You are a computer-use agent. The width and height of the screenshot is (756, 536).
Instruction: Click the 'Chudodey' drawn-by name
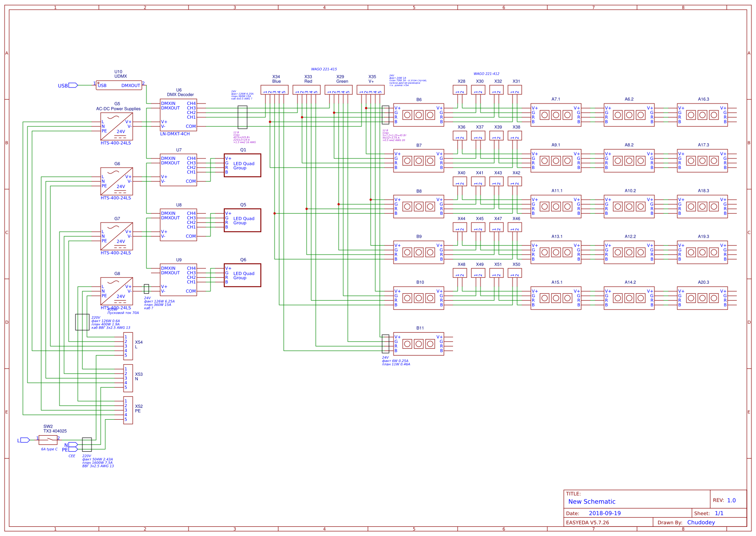coord(701,522)
